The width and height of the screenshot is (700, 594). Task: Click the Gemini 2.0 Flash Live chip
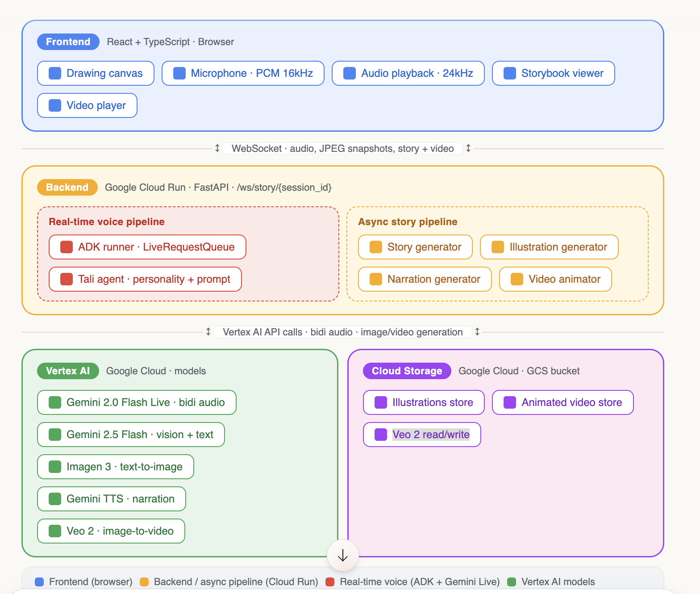point(137,402)
